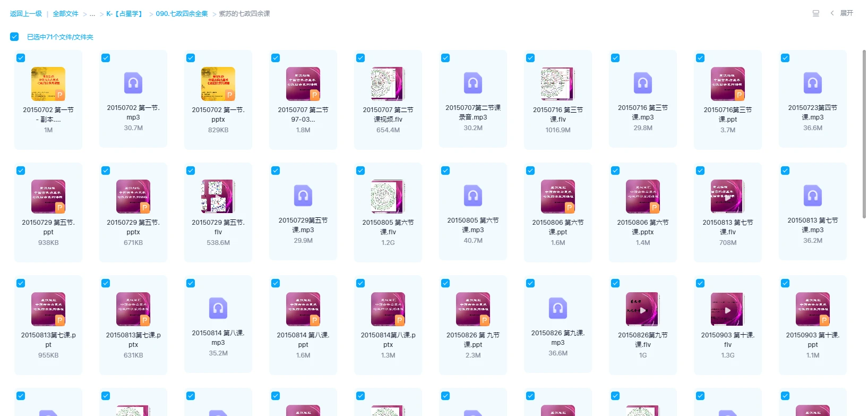Uncheck the select-all 已选中71个文件 checkbox
The height and width of the screenshot is (416, 868).
(x=14, y=37)
